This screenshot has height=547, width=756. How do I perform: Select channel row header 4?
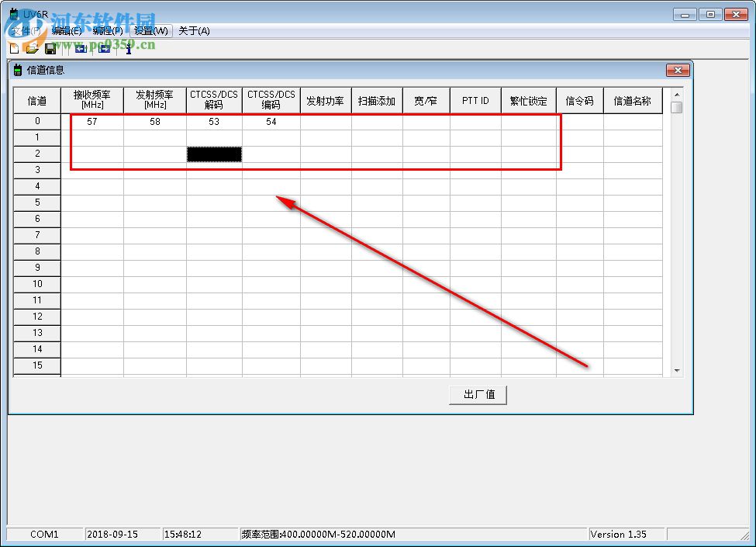[x=37, y=186]
